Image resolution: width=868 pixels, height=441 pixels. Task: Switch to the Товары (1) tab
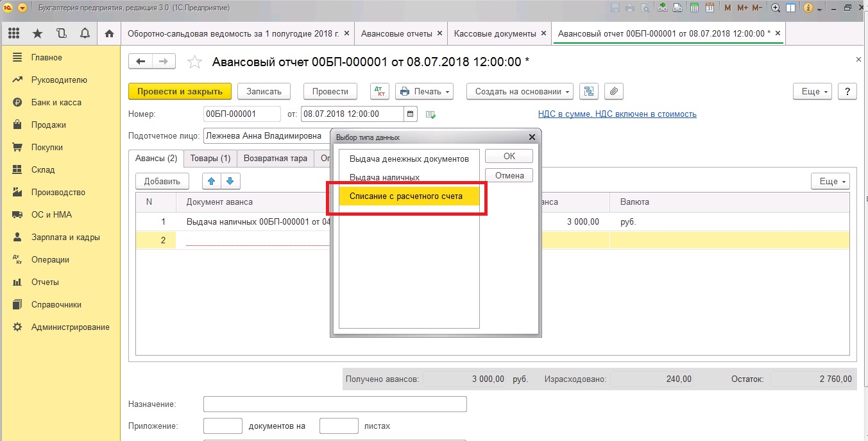pos(210,158)
